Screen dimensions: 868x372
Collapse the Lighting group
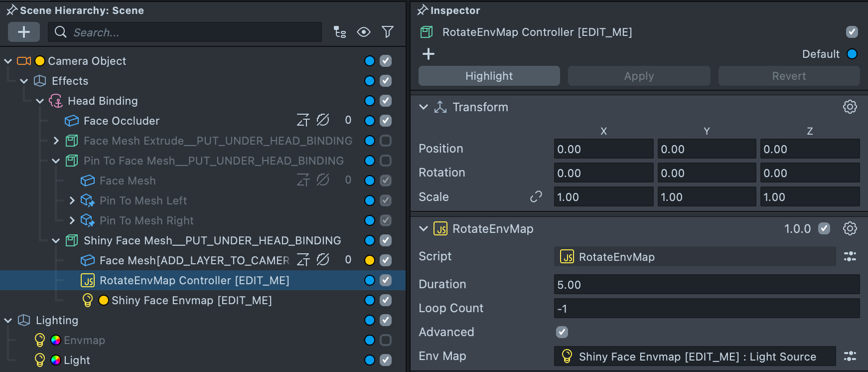click(x=8, y=320)
